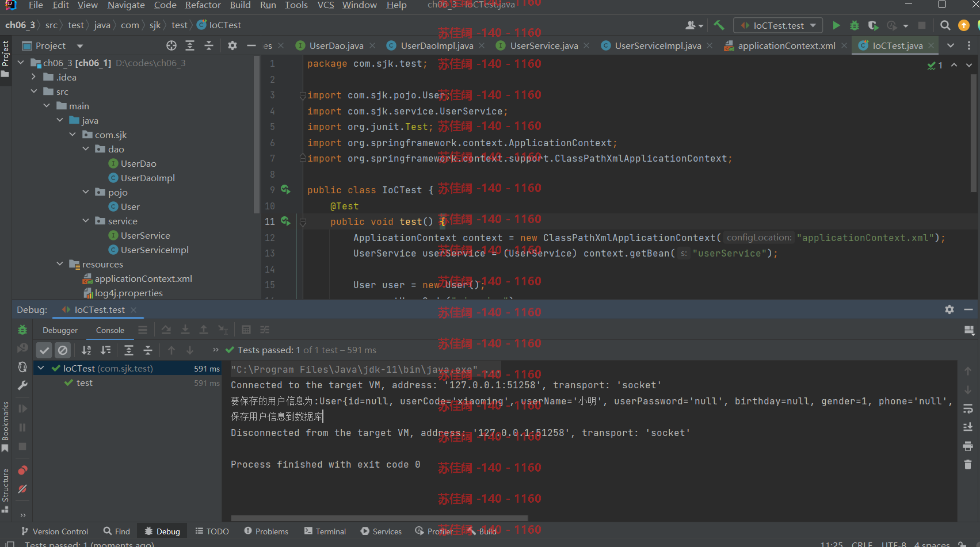Toggle the Bookmarks side tool window
The height and width of the screenshot is (547, 980).
[6, 427]
